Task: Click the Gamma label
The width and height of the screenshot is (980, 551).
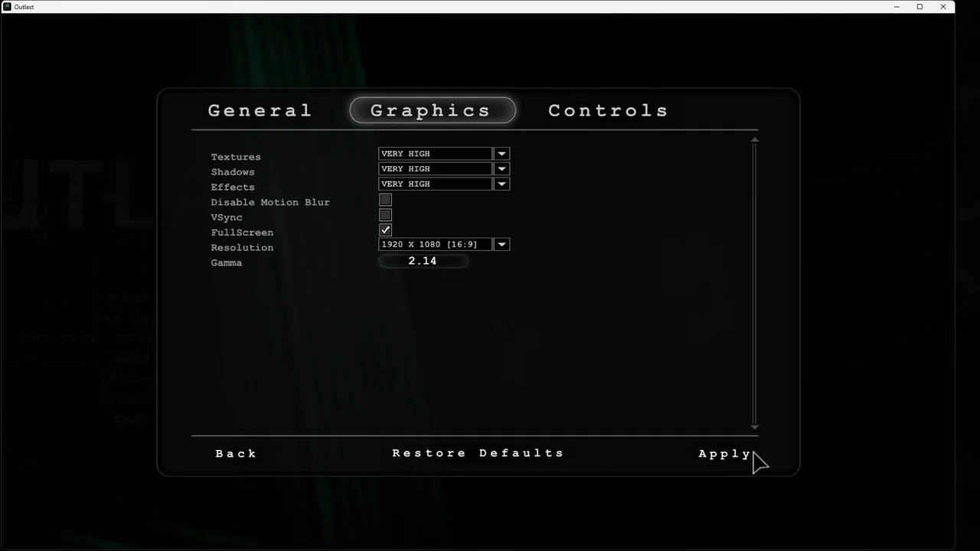Action: [227, 262]
